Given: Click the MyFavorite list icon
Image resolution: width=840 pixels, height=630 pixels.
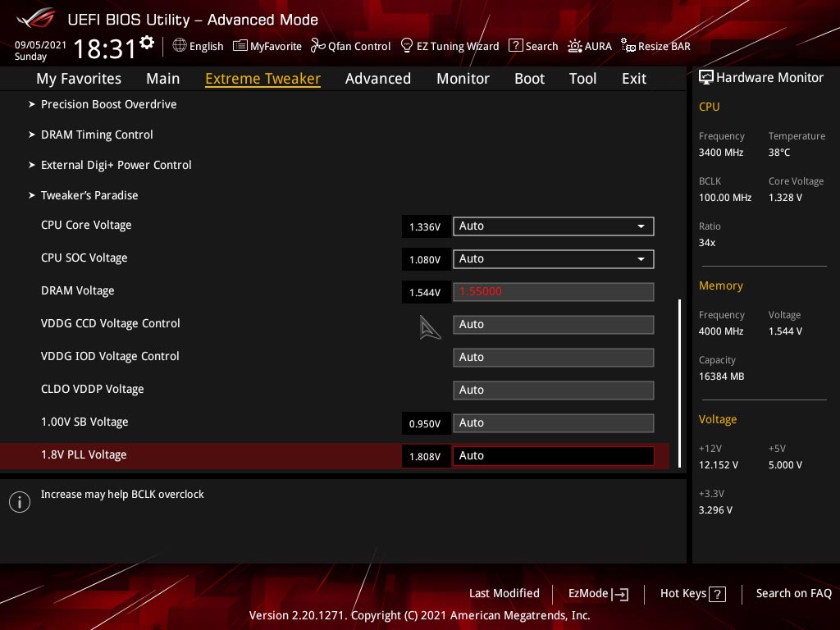Looking at the screenshot, I should pyautogui.click(x=240, y=46).
